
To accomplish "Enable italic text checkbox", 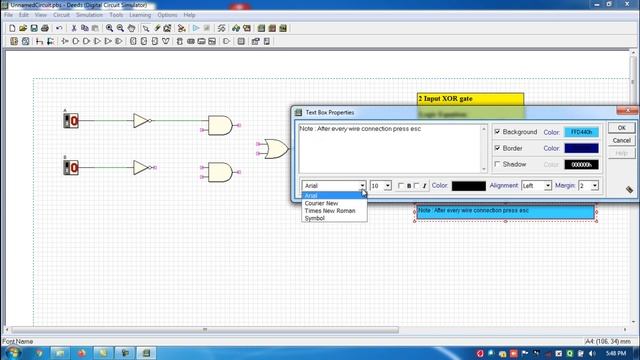I will tap(416, 186).
